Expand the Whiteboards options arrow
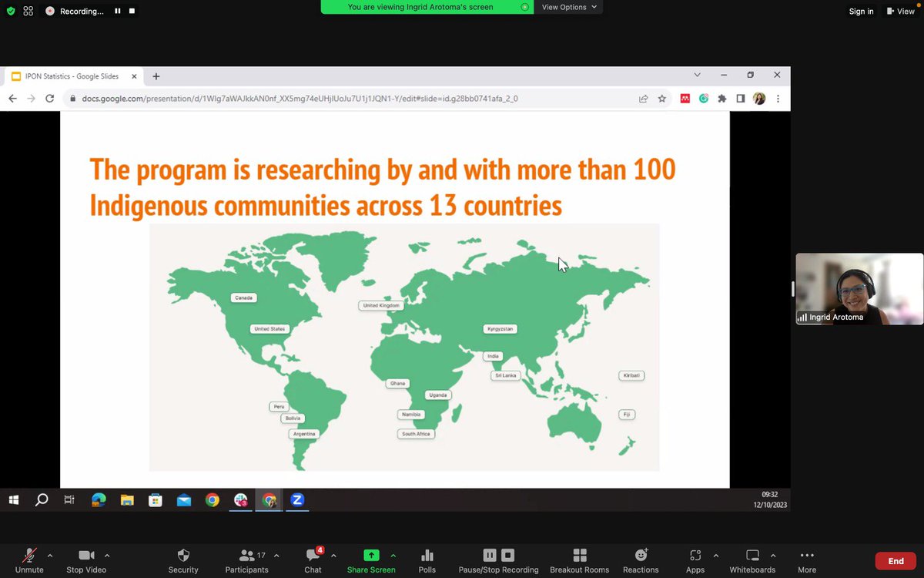The image size is (924, 578). click(x=772, y=555)
